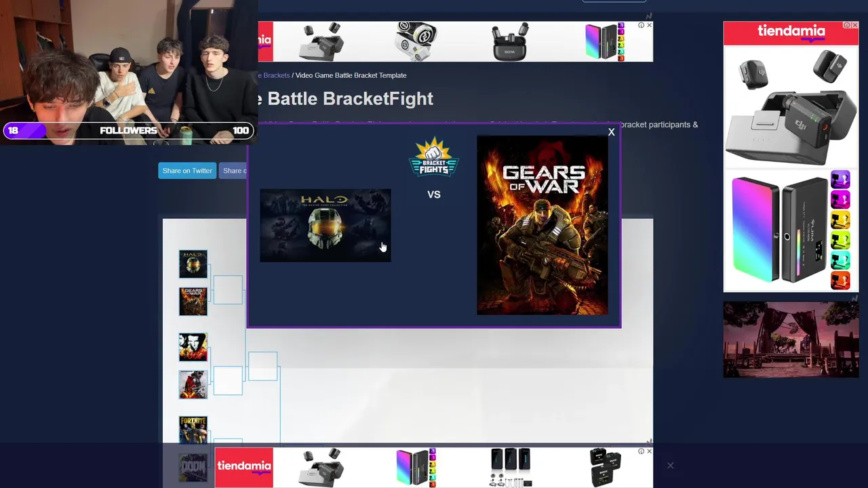
Task: Select DOOM thumbnail in bracket list
Action: (x=193, y=468)
